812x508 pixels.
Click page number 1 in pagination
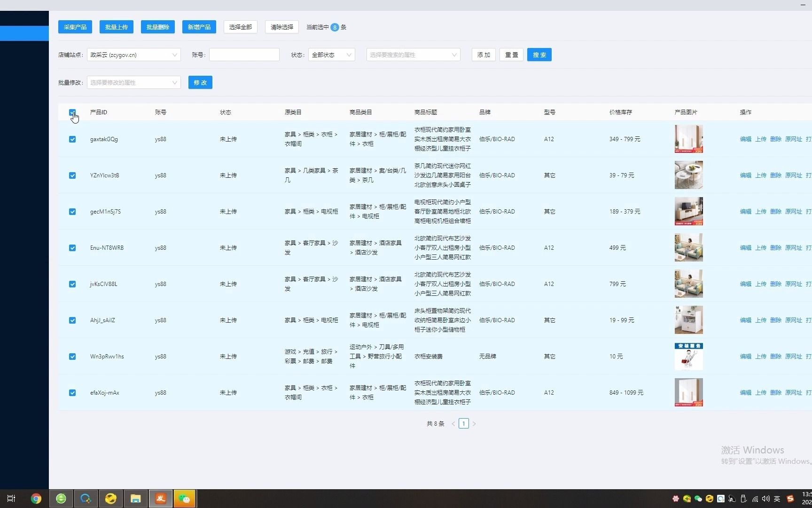tap(464, 424)
